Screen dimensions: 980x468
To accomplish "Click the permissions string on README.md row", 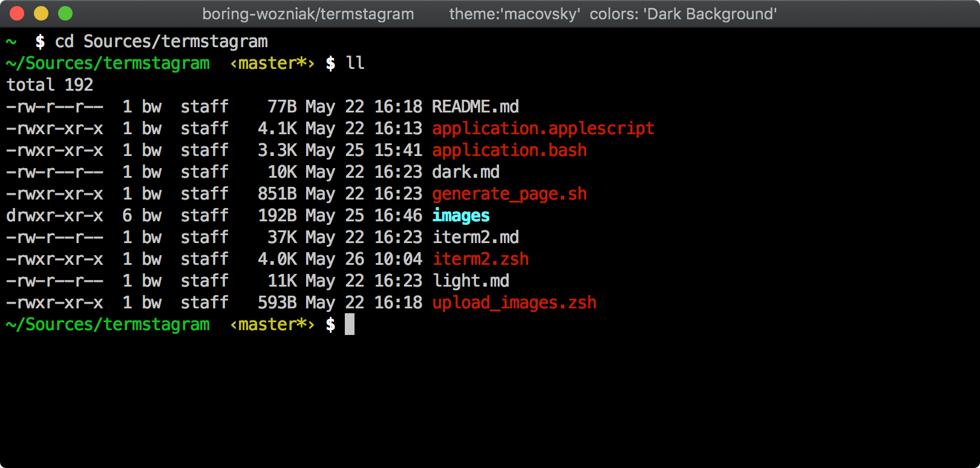I will (54, 106).
